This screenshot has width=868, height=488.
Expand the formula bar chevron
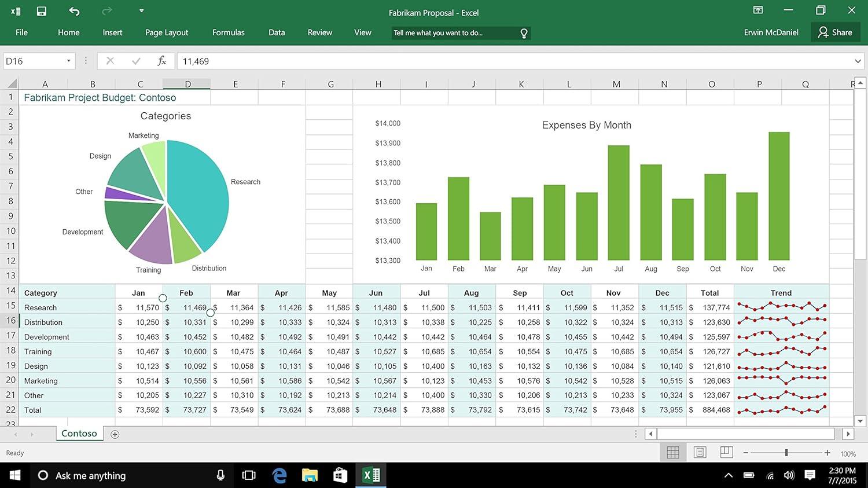point(858,61)
